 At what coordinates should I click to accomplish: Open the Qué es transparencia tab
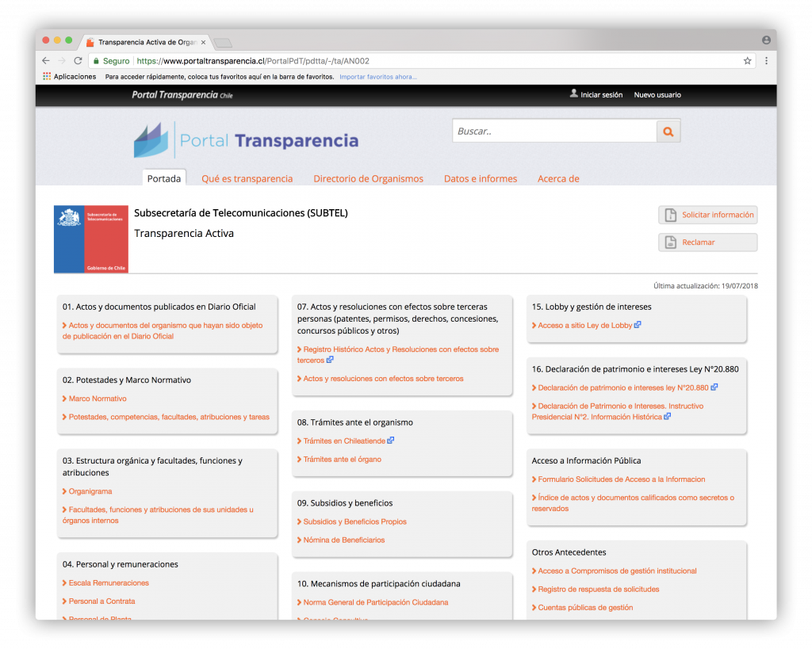point(247,178)
